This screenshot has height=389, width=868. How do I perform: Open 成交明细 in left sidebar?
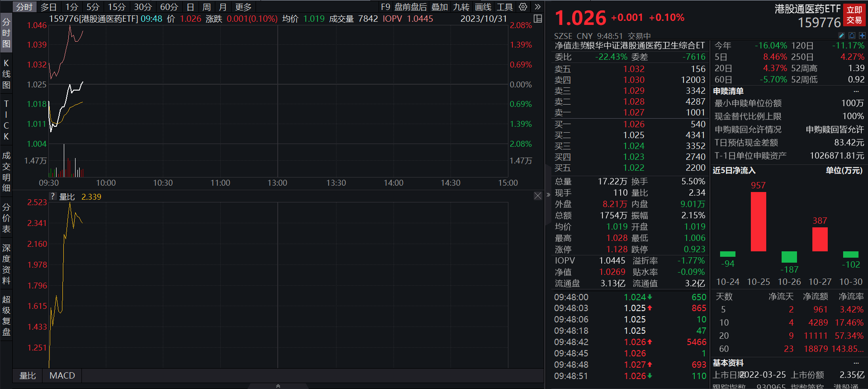(6, 172)
